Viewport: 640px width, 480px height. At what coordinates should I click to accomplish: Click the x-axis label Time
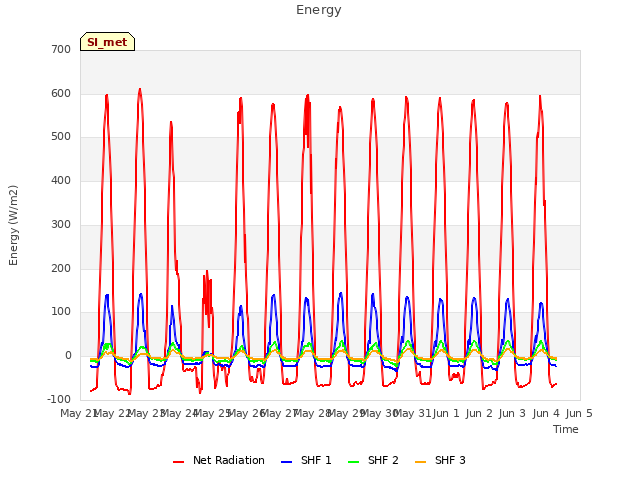(x=566, y=429)
